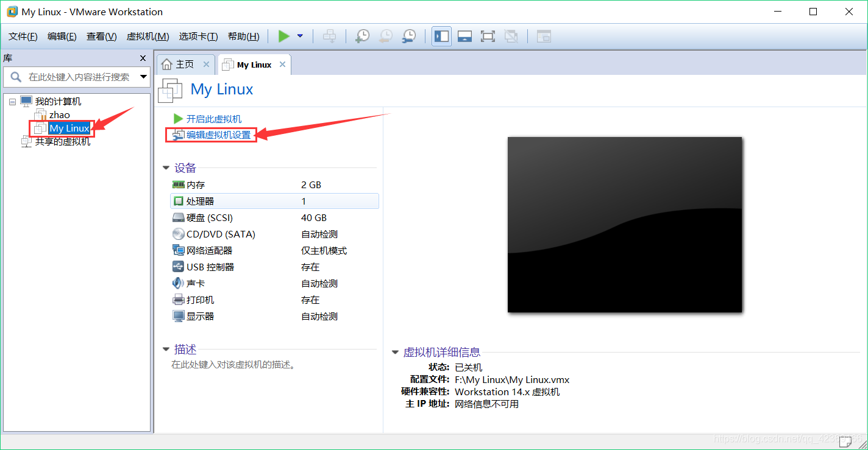Viewport: 868px width, 450px height.
Task: Click the USB controller icon
Action: 179,267
